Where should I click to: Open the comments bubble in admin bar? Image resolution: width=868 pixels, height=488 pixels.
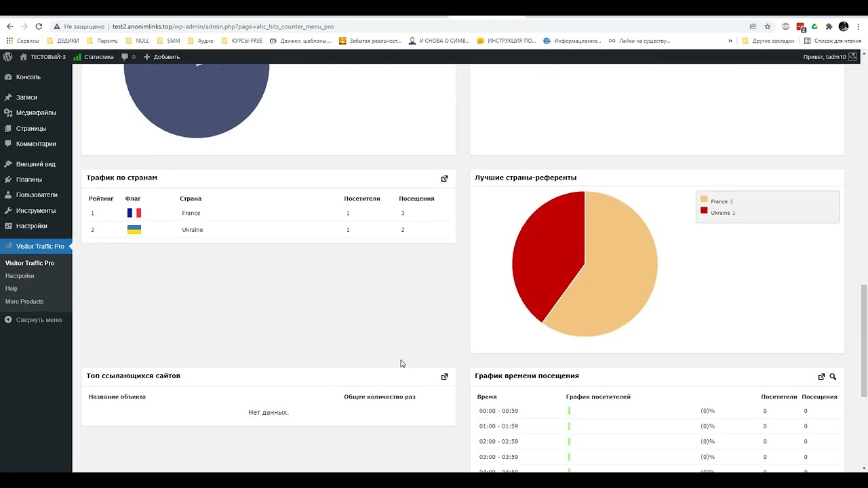(128, 57)
